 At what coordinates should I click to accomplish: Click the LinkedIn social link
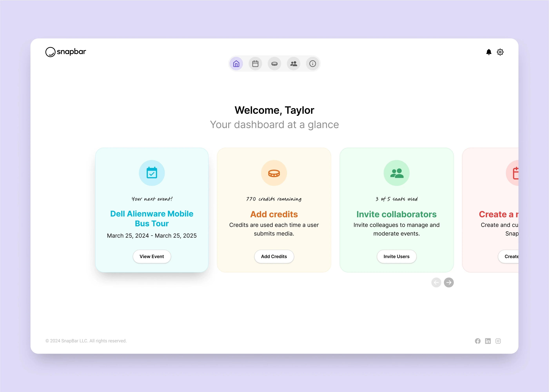coord(488,341)
